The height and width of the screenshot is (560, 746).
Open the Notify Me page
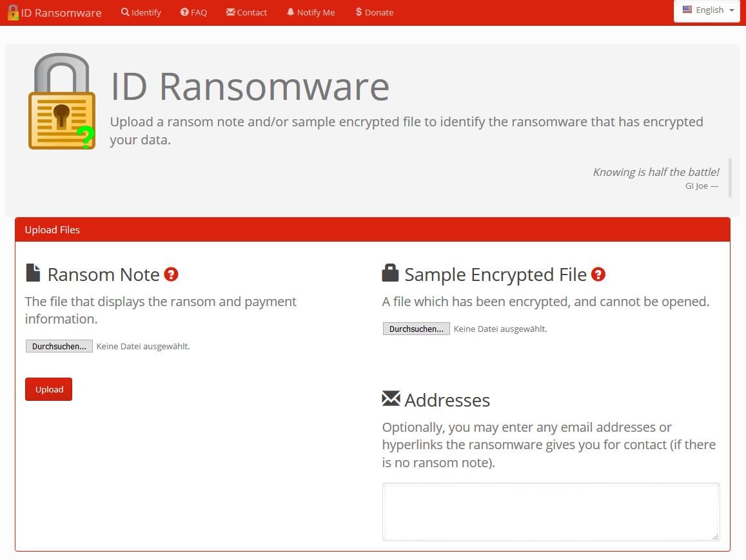[311, 12]
